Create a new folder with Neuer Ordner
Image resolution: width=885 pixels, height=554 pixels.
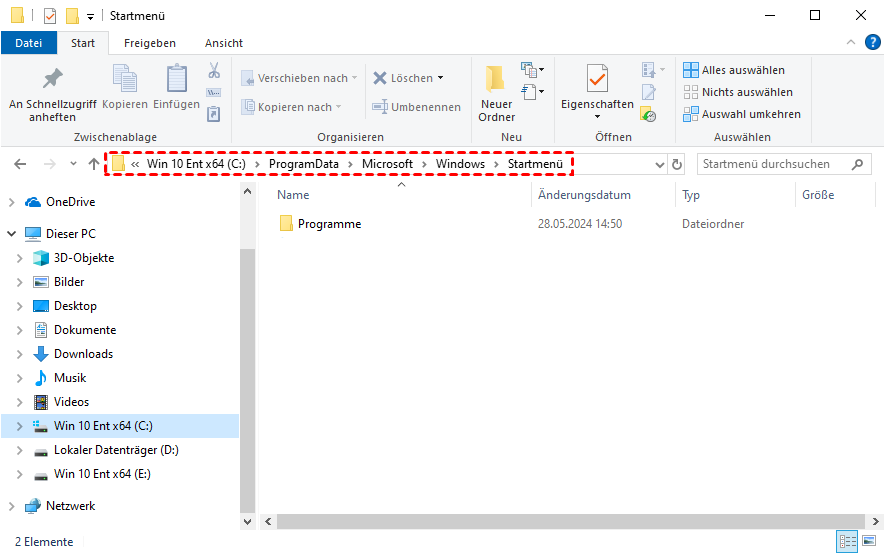(497, 93)
